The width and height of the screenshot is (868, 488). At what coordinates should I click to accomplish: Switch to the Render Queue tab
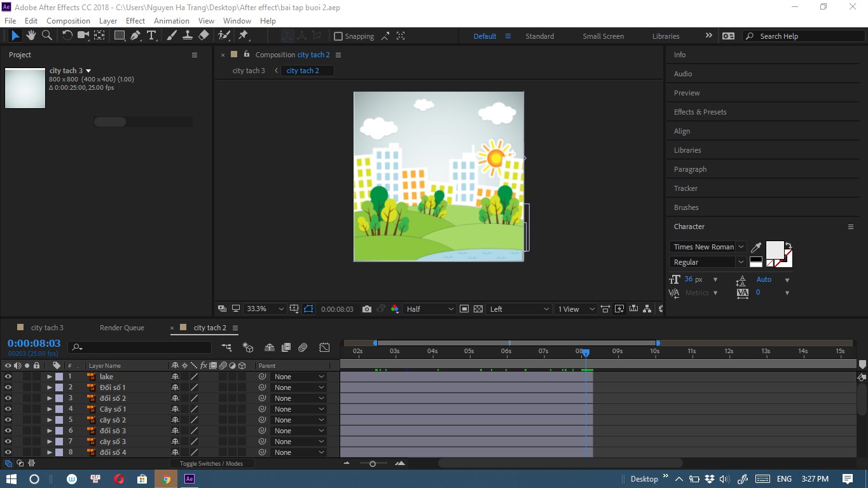pyautogui.click(x=122, y=328)
